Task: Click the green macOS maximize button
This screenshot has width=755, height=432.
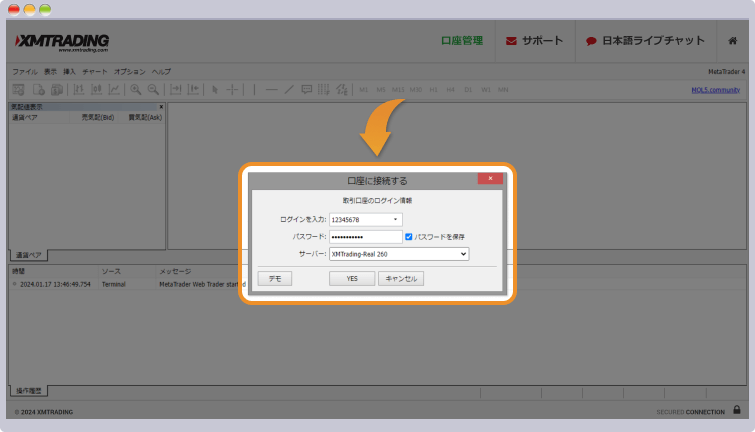Action: 45,10
